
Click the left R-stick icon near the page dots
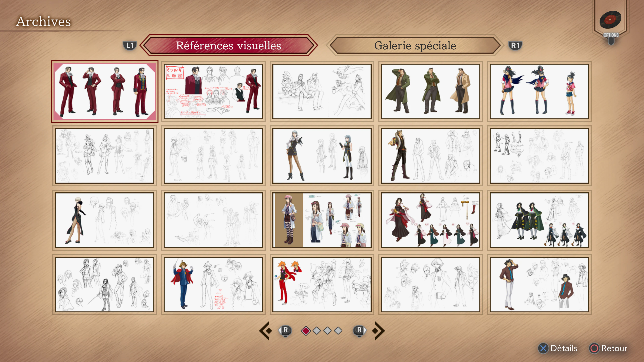click(x=286, y=330)
